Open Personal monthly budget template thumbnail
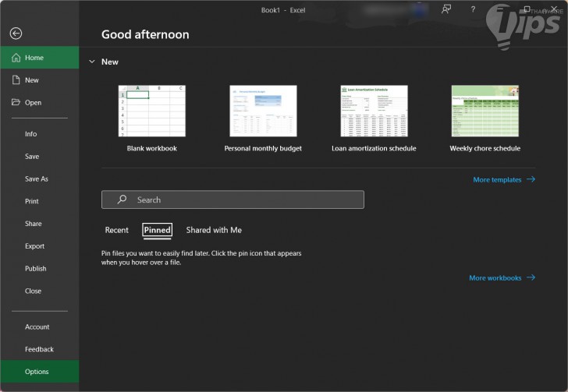The image size is (568, 392). 263,111
